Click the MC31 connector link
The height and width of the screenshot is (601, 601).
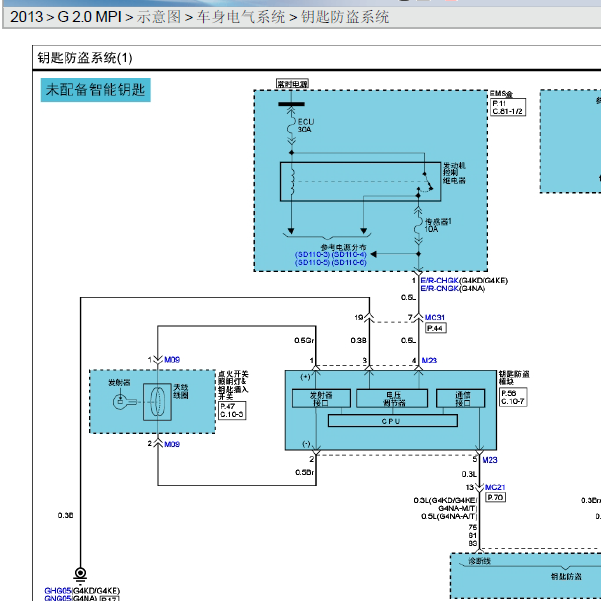point(435,317)
